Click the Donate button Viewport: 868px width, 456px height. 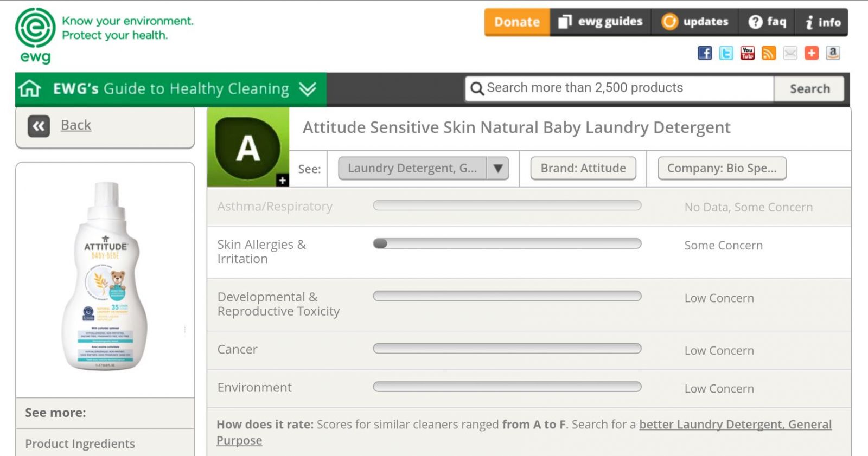coord(517,22)
